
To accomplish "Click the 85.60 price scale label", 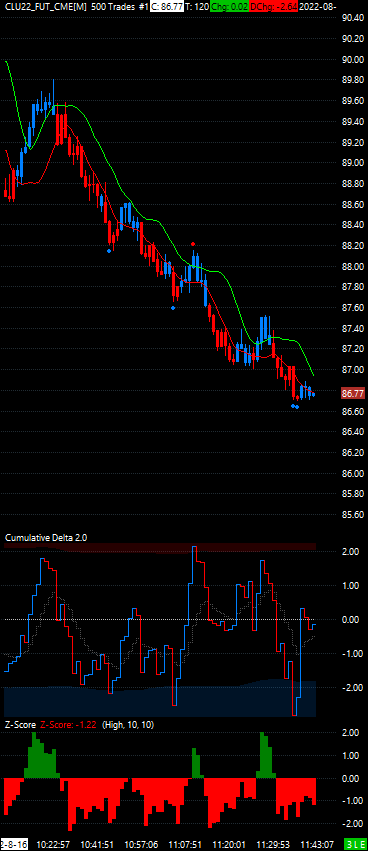I will pos(353,515).
